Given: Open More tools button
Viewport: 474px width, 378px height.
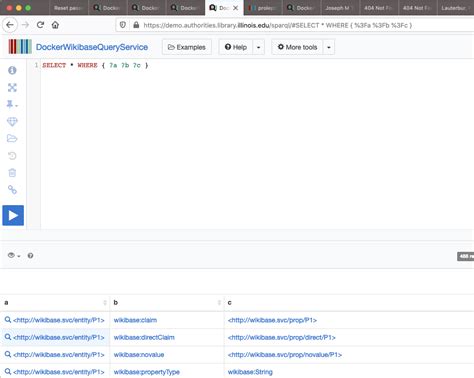Looking at the screenshot, I should pos(297,47).
